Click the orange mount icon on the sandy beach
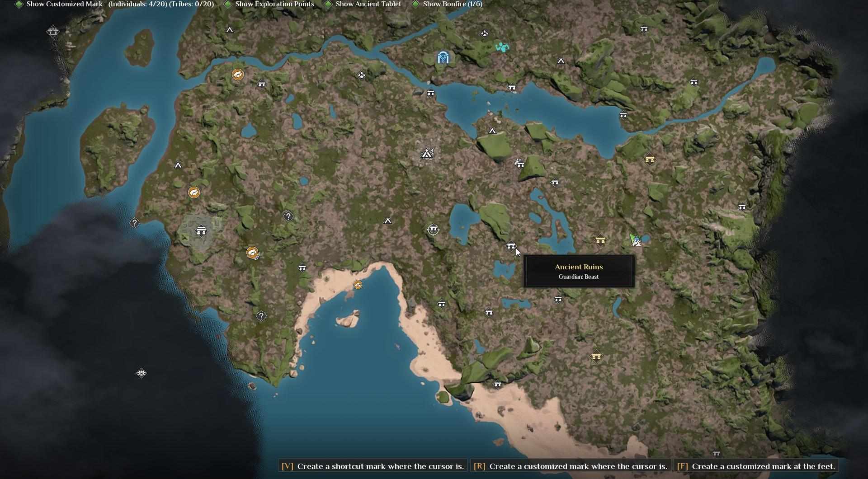Image resolution: width=868 pixels, height=479 pixels. pyautogui.click(x=358, y=285)
